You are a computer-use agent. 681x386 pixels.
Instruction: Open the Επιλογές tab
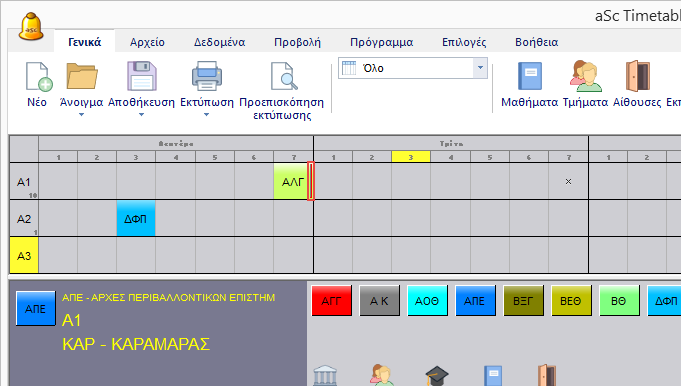[x=464, y=42]
